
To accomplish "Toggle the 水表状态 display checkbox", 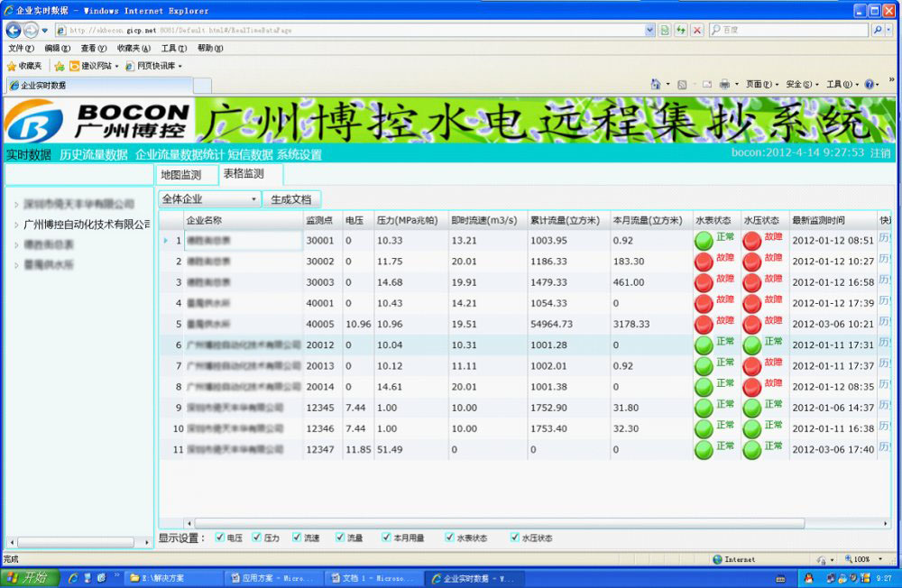I will (x=449, y=537).
